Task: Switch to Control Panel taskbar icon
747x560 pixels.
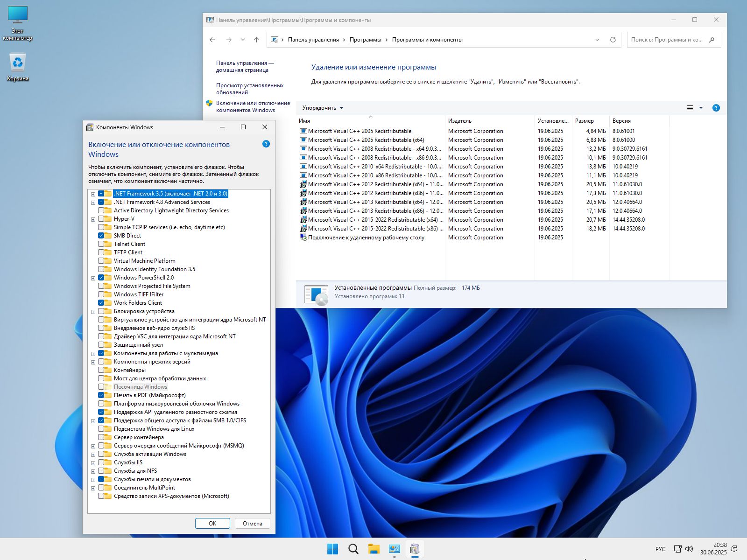Action: point(395,549)
